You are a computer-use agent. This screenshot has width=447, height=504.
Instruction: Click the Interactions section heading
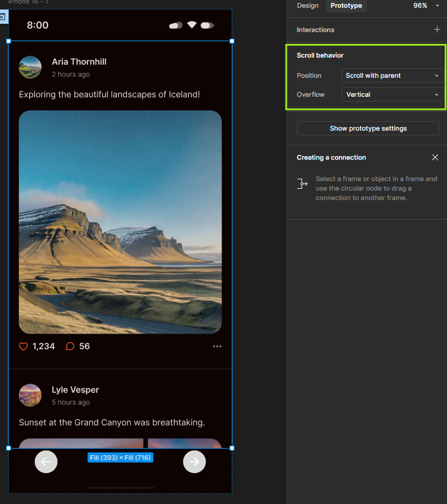click(x=315, y=30)
